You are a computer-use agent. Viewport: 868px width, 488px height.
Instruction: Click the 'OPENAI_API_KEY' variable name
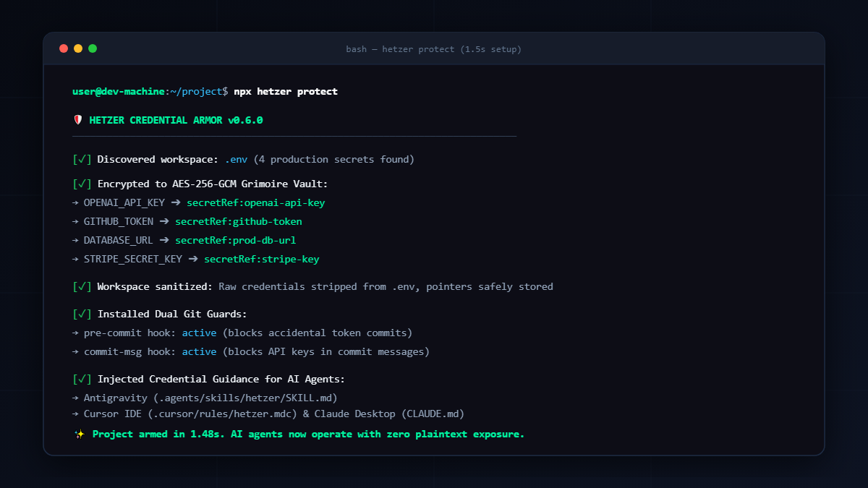click(124, 202)
